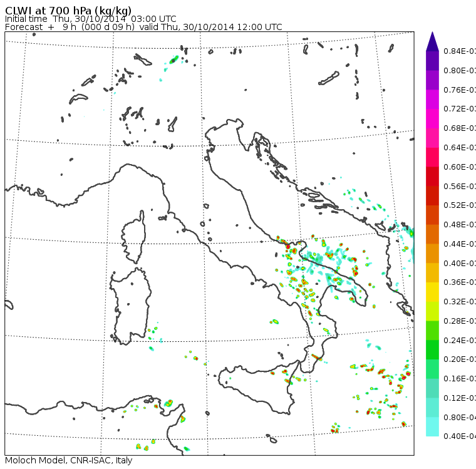This screenshot has height=469, width=476.
Task: Click the "0.44E-0" colorbar label
Action: [x=460, y=244]
